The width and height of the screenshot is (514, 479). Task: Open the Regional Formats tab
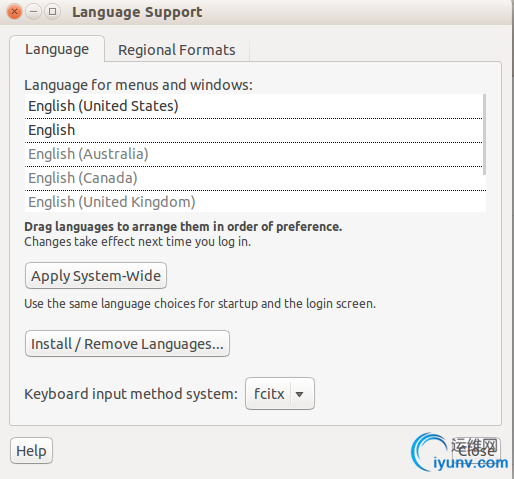(177, 50)
